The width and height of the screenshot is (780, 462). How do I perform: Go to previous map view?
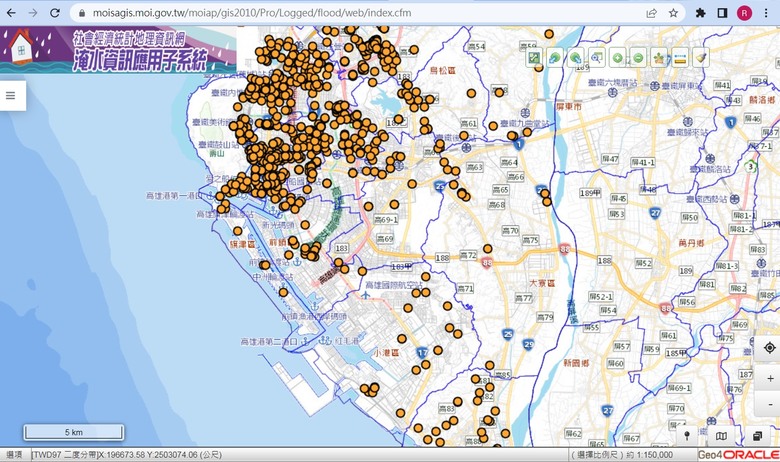point(555,58)
